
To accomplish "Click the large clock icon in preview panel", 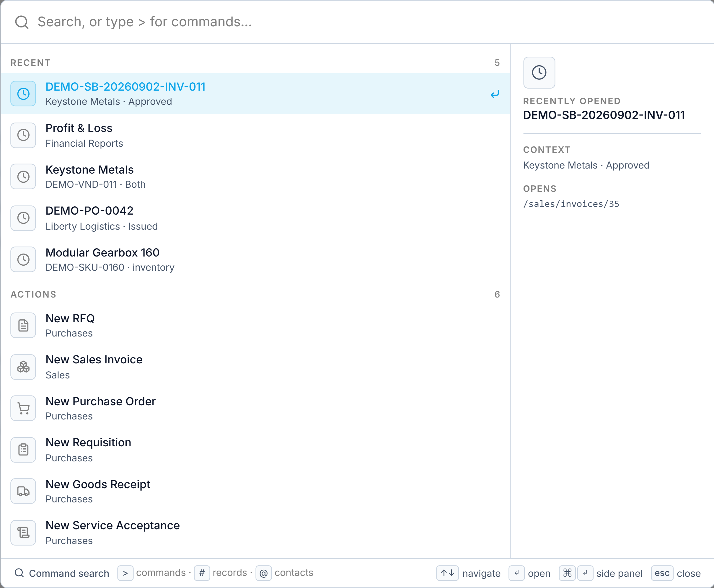I will [x=539, y=73].
